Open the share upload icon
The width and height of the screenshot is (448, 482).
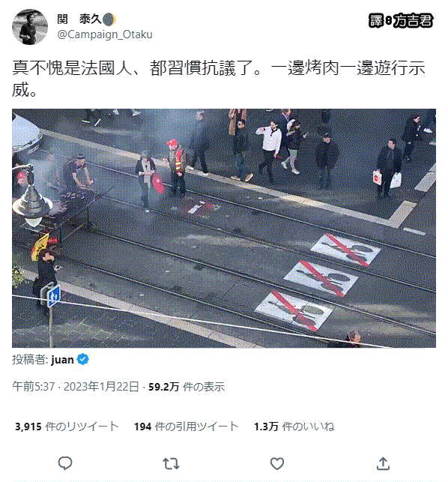coord(383,463)
